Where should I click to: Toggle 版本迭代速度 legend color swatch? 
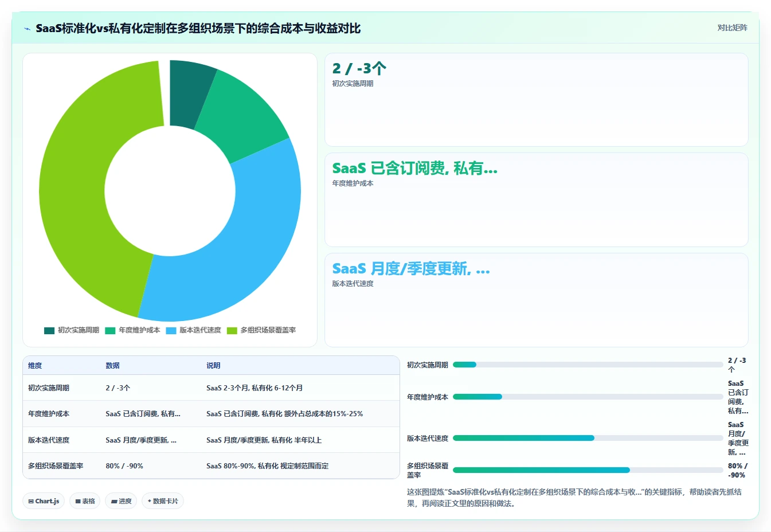[171, 330]
